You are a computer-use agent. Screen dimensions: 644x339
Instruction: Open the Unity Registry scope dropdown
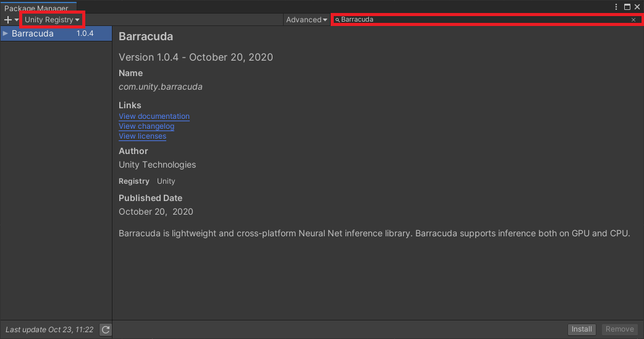(x=52, y=20)
